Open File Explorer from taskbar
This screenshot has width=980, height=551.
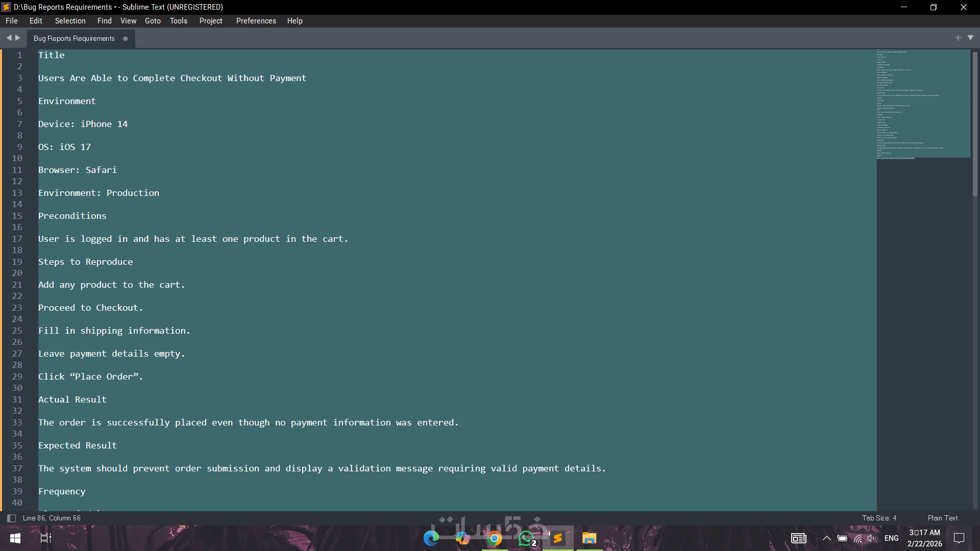pyautogui.click(x=589, y=538)
